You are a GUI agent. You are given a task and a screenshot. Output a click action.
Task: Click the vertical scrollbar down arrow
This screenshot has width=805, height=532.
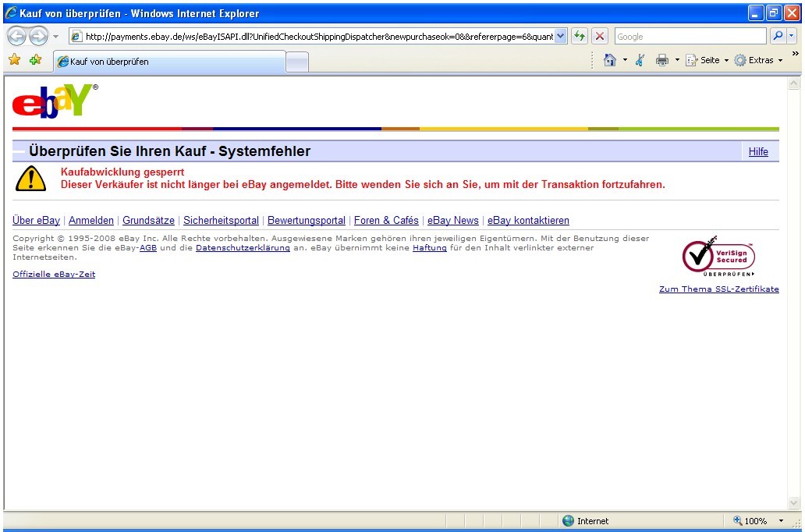coord(794,502)
